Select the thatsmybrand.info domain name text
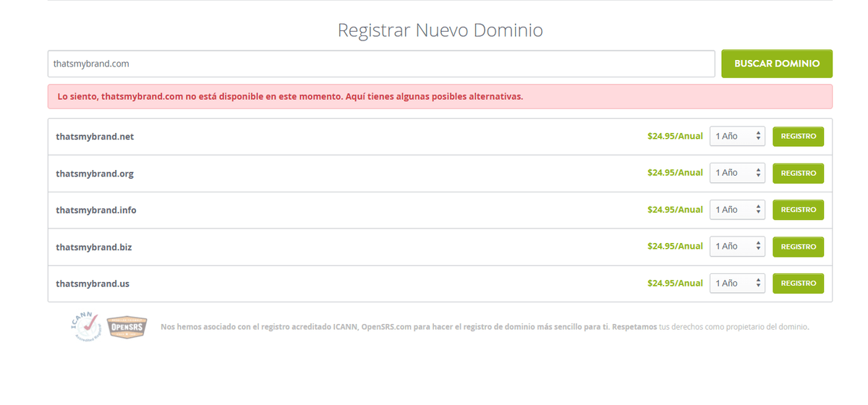The height and width of the screenshot is (405, 868). [96, 210]
